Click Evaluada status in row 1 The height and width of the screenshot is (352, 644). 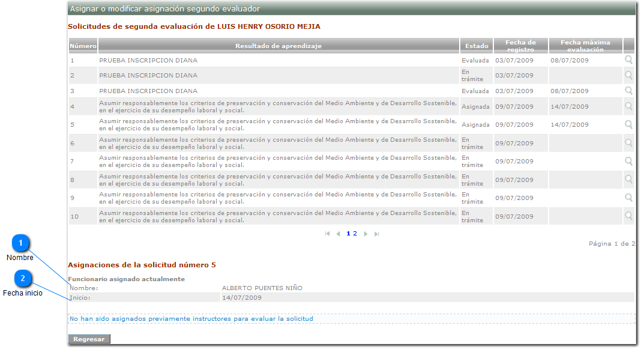click(x=475, y=60)
